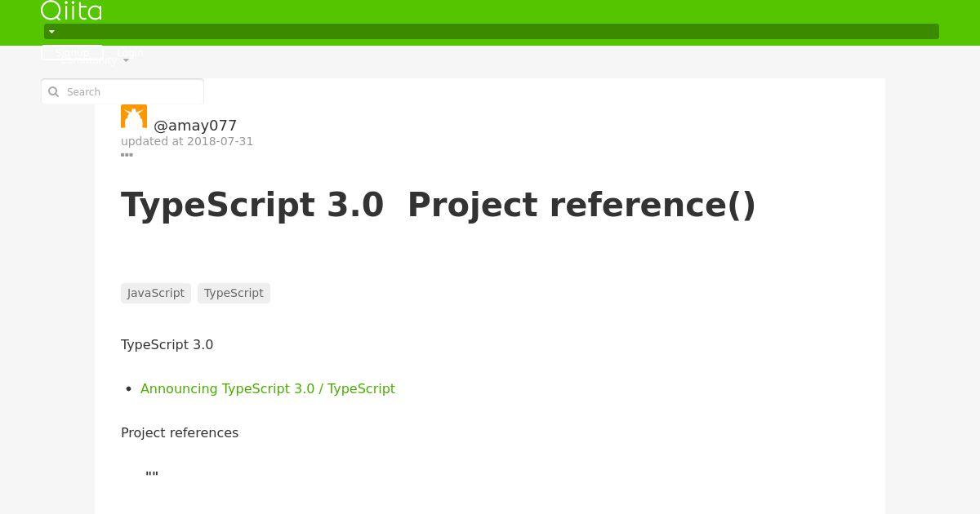980x514 pixels.
Task: Select the JavaScript tag
Action: pyautogui.click(x=156, y=293)
